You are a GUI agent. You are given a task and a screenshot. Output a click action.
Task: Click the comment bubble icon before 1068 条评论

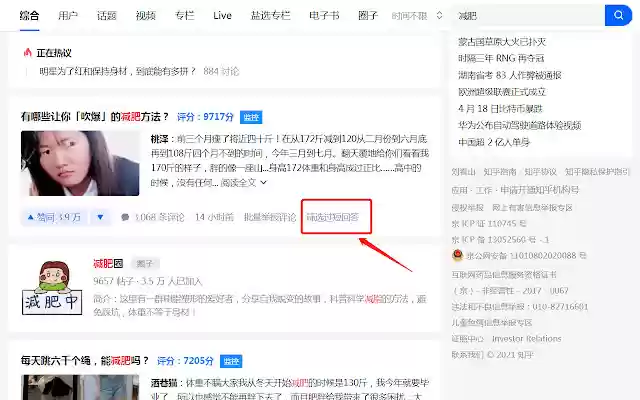coord(125,217)
